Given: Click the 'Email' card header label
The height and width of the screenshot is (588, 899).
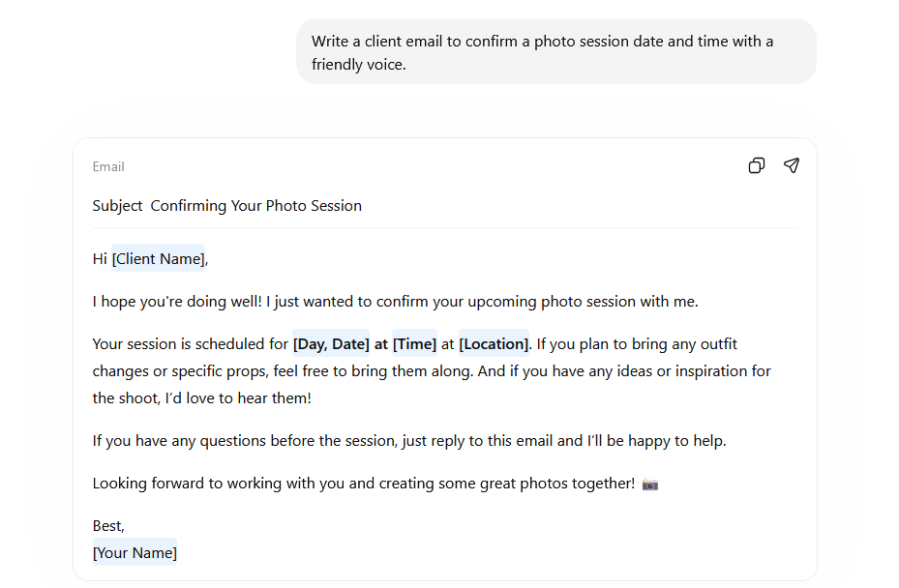Looking at the screenshot, I should pyautogui.click(x=108, y=166).
